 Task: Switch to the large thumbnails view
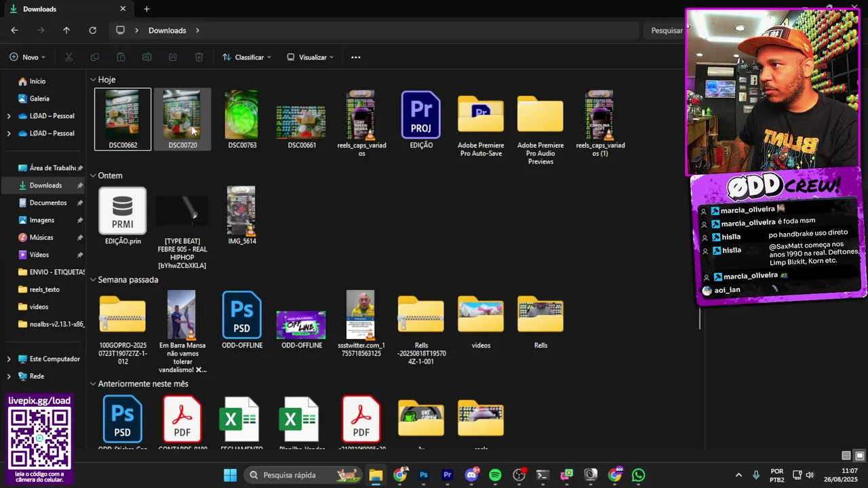pyautogui.click(x=859, y=455)
